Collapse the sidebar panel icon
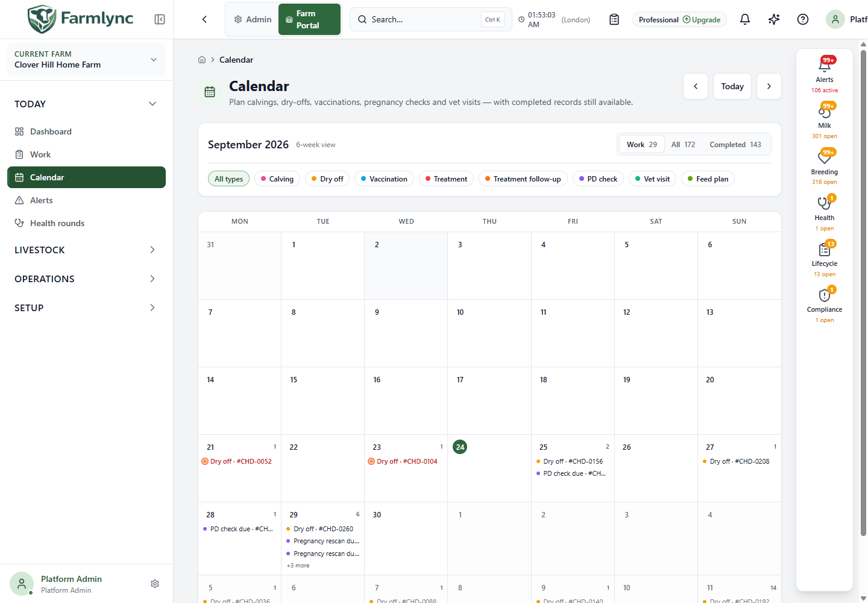 click(x=160, y=19)
